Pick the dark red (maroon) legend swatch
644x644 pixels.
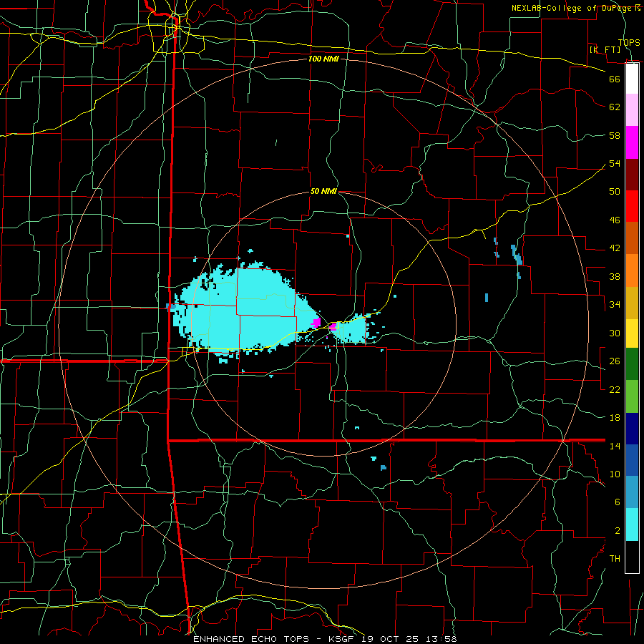coord(632,175)
